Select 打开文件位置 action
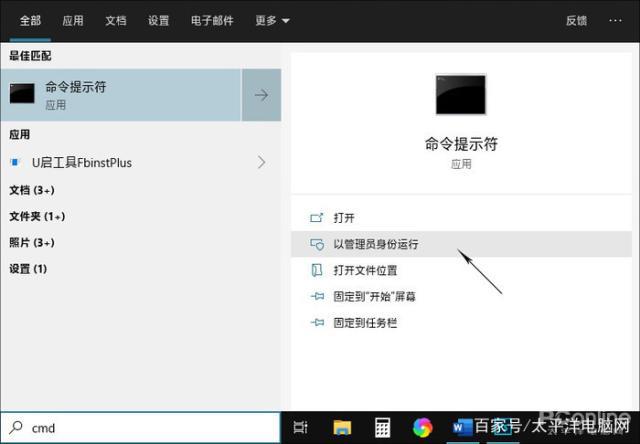This screenshot has height=444, width=640. coord(365,270)
